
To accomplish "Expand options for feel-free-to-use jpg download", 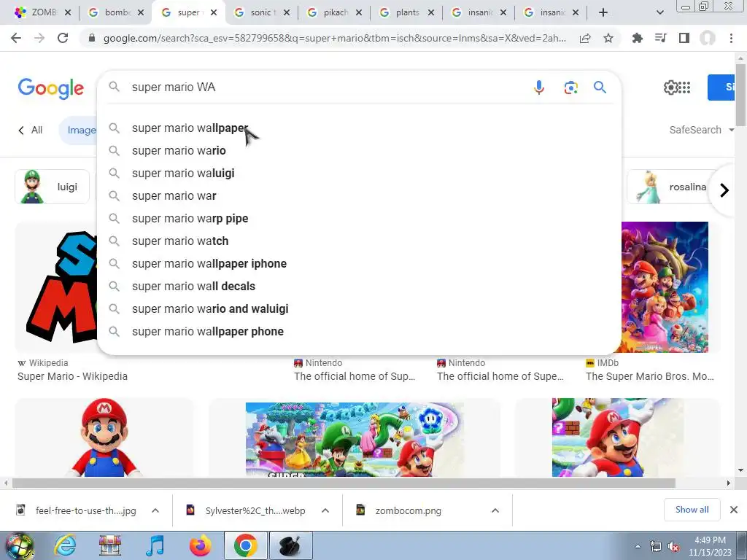I will point(155,510).
